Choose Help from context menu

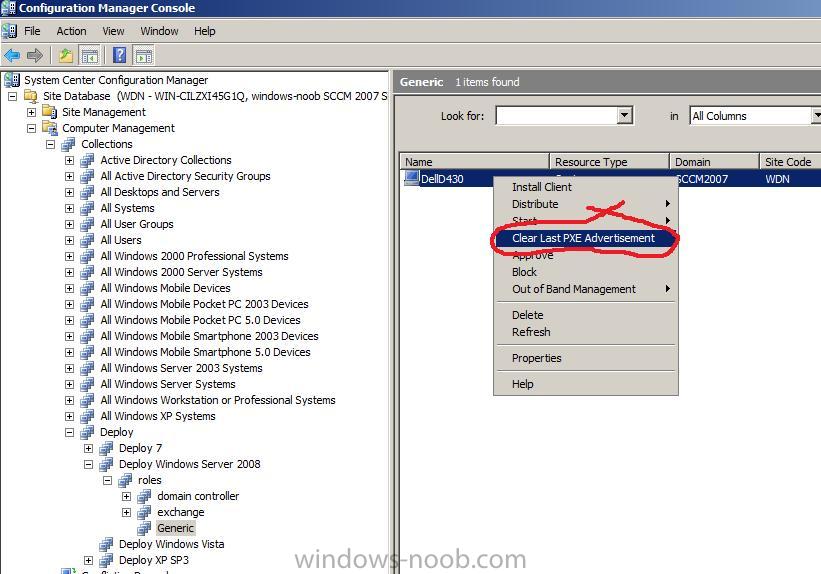[x=585, y=384]
